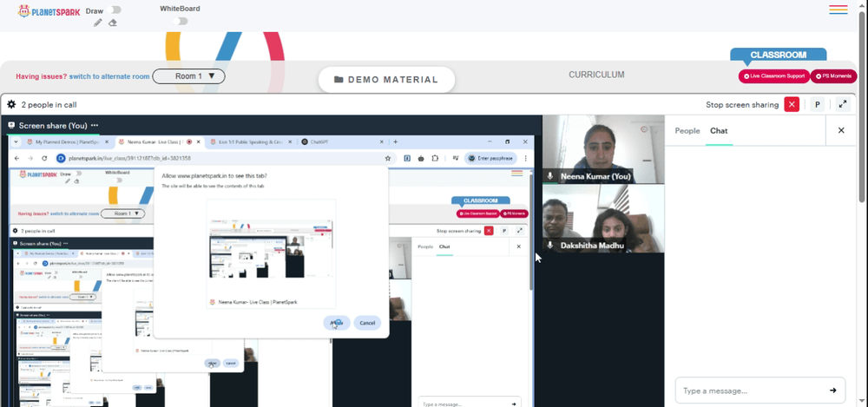Viewport: 868px width, 407px height.
Task: Click the forward arrow in the largest shared Chrome window
Action: coord(30,158)
